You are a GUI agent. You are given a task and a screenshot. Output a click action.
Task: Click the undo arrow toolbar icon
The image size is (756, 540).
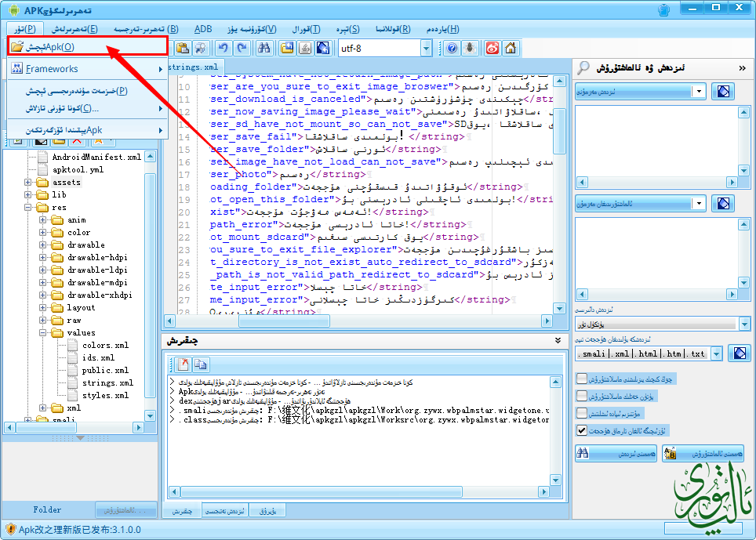tap(223, 48)
